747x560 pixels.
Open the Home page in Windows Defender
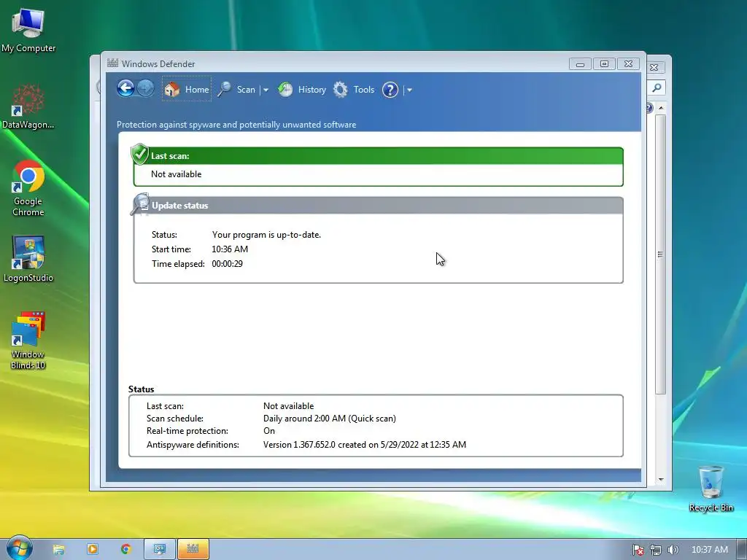[186, 89]
